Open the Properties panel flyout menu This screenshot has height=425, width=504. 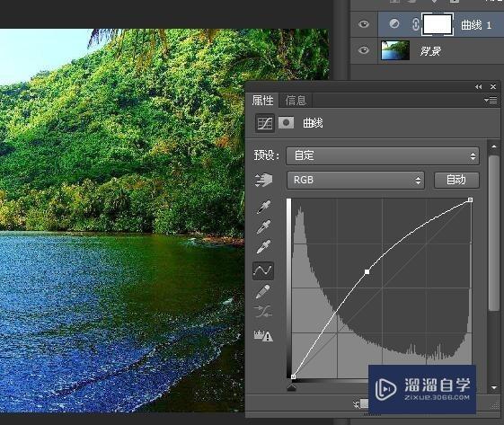[491, 101]
